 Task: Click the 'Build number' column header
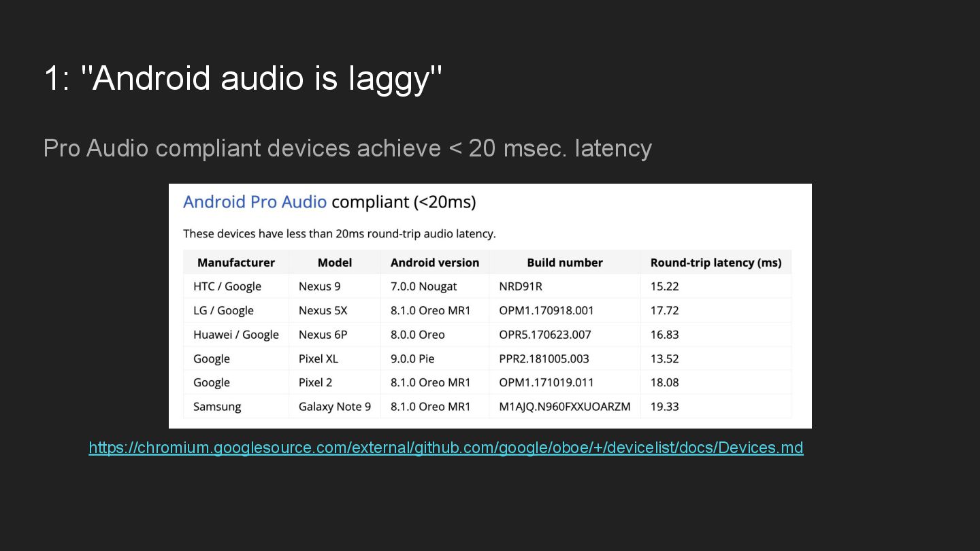point(565,263)
